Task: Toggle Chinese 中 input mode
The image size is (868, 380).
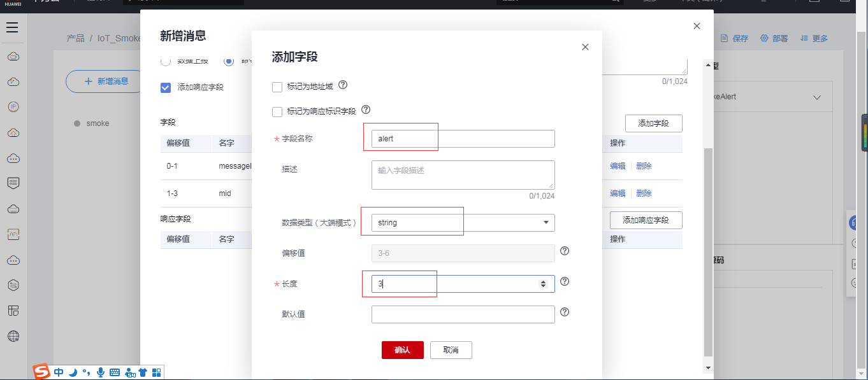Action: click(x=59, y=372)
